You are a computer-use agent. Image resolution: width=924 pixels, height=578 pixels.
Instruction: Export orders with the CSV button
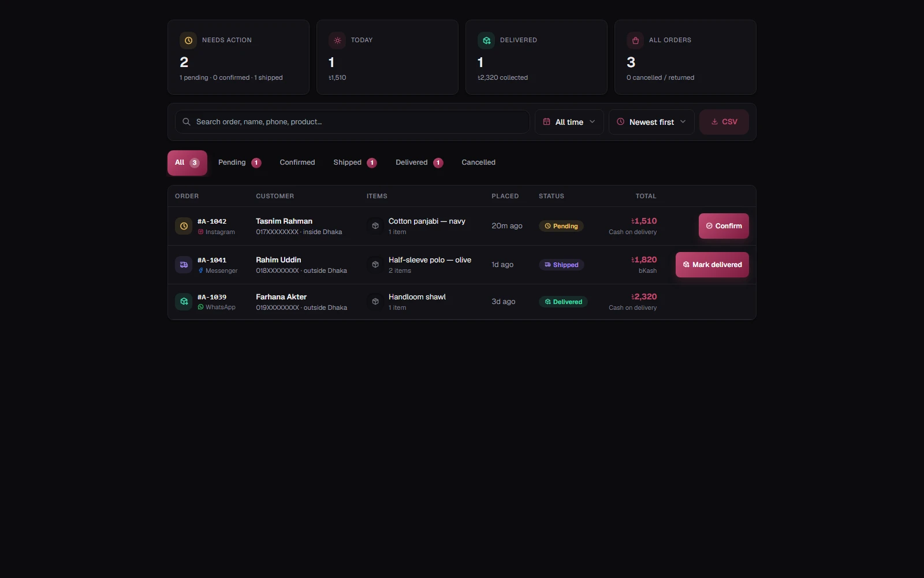point(724,122)
